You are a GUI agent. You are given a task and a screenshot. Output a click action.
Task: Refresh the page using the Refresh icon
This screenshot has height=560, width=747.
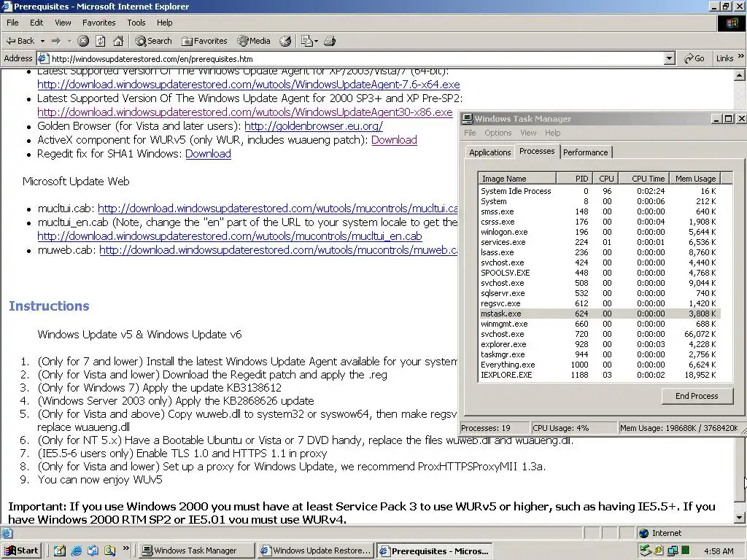[101, 41]
